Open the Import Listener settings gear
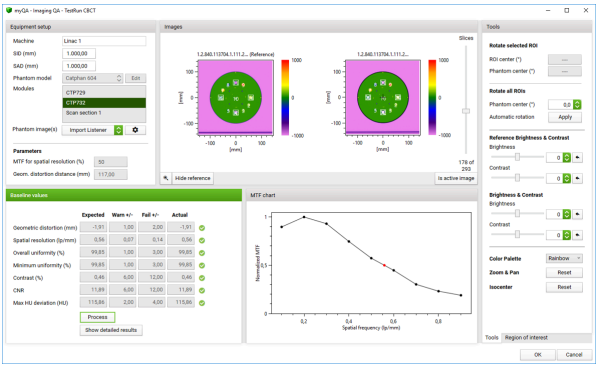This screenshot has width=597, height=366. coord(135,130)
